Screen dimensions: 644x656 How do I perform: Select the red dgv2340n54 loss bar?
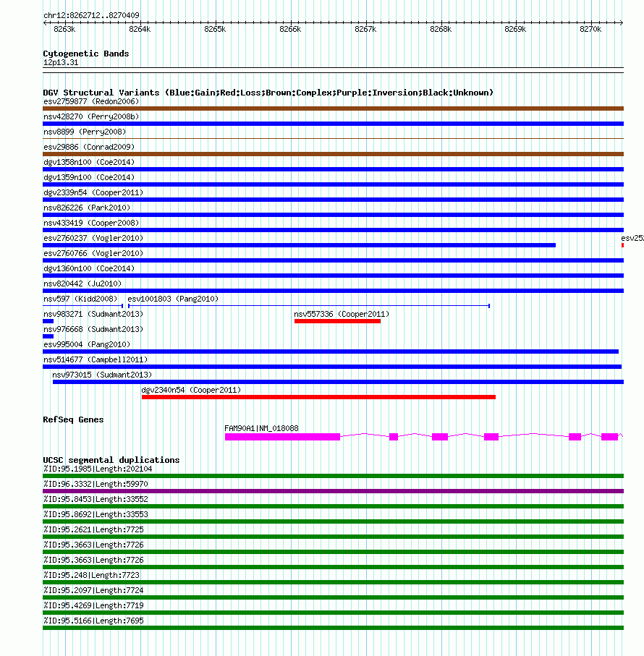pyautogui.click(x=318, y=397)
